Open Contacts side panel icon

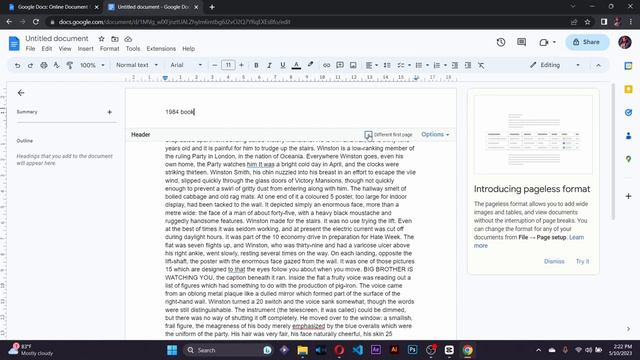coord(628,136)
